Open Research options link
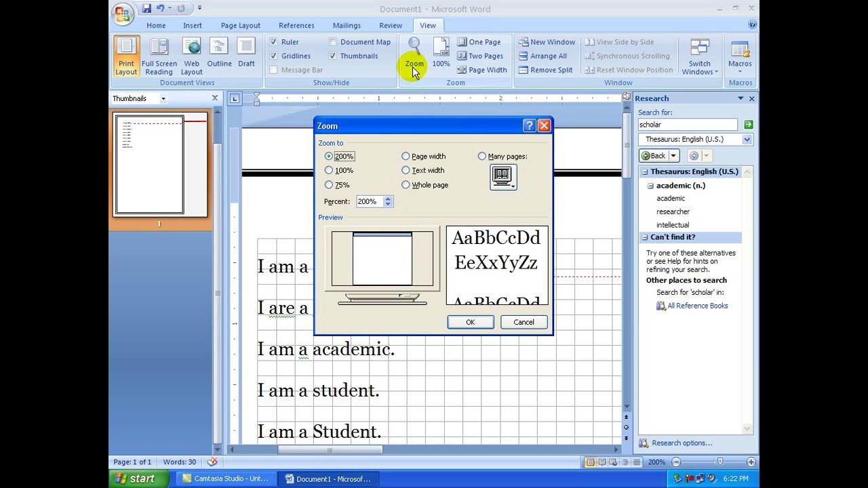Viewport: 868px width, 488px height. pos(682,443)
